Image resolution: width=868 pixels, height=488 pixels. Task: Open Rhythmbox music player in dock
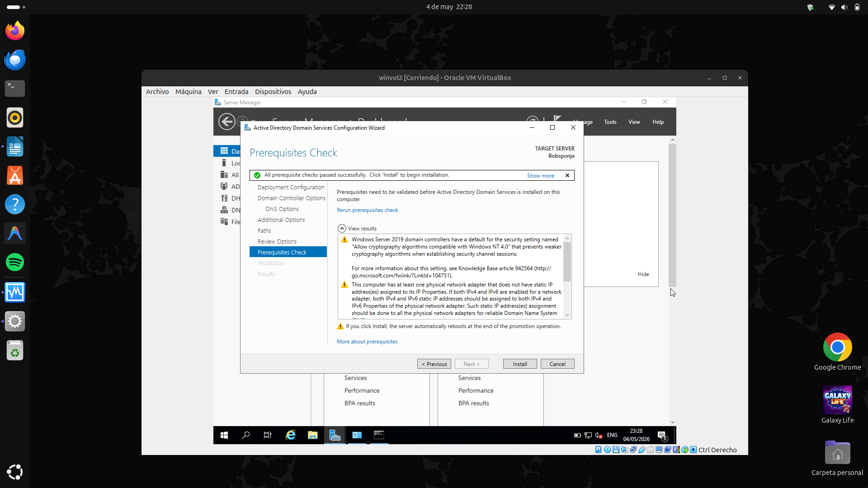click(15, 117)
